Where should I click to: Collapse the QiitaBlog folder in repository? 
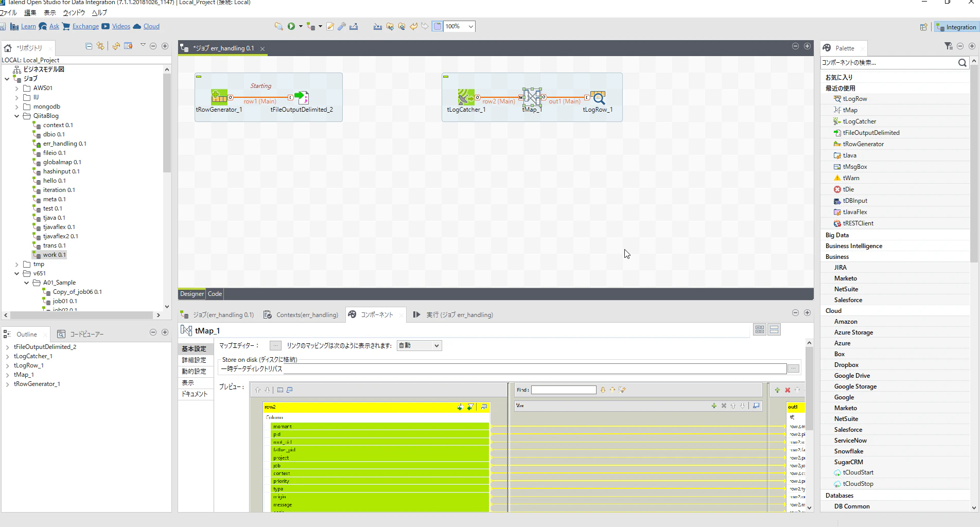[17, 116]
